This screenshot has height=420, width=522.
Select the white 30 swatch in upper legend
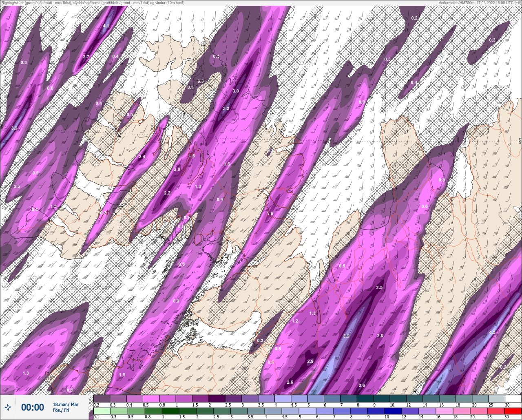point(513,398)
